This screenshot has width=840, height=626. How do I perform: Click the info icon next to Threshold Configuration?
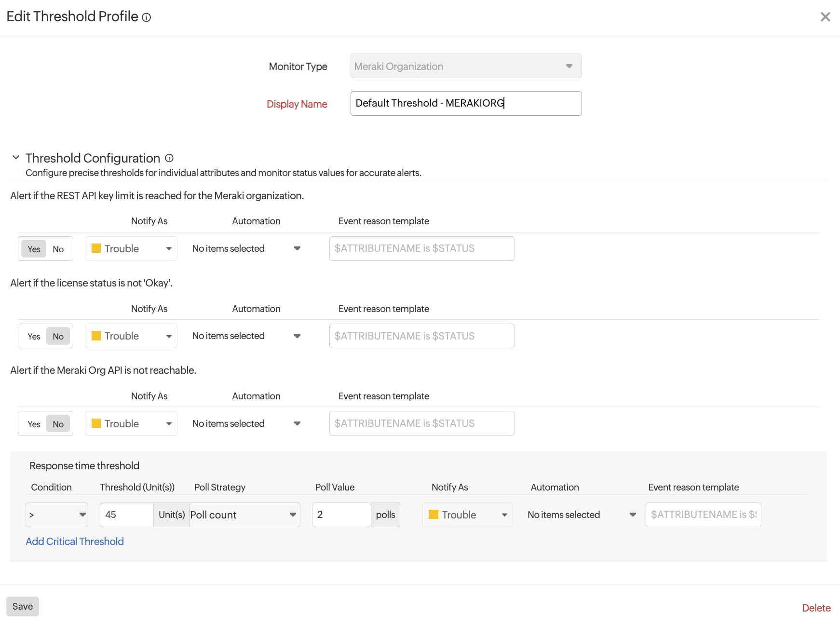[x=169, y=158]
